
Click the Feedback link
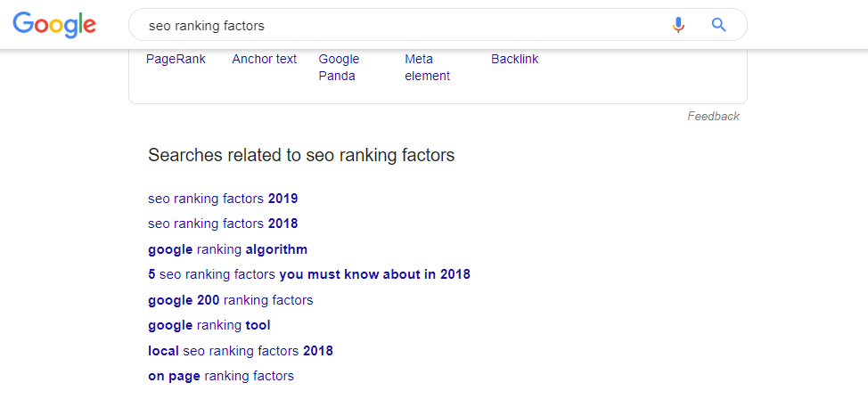pyautogui.click(x=713, y=116)
